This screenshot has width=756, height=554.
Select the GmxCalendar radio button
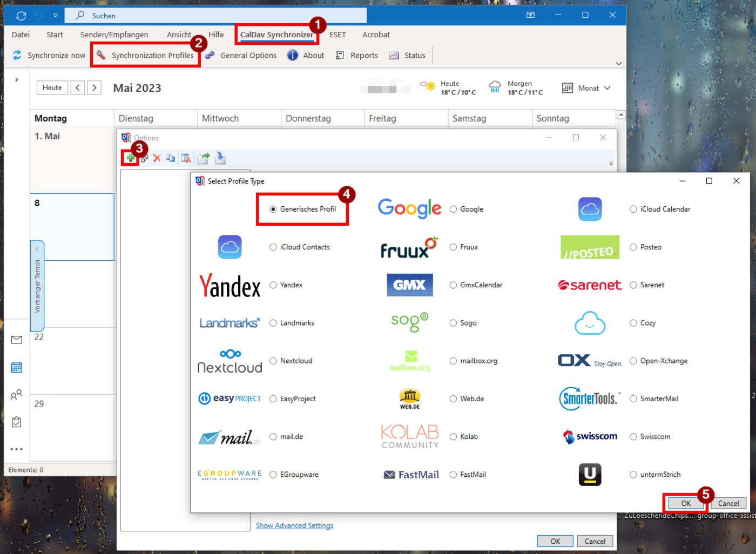click(x=453, y=285)
